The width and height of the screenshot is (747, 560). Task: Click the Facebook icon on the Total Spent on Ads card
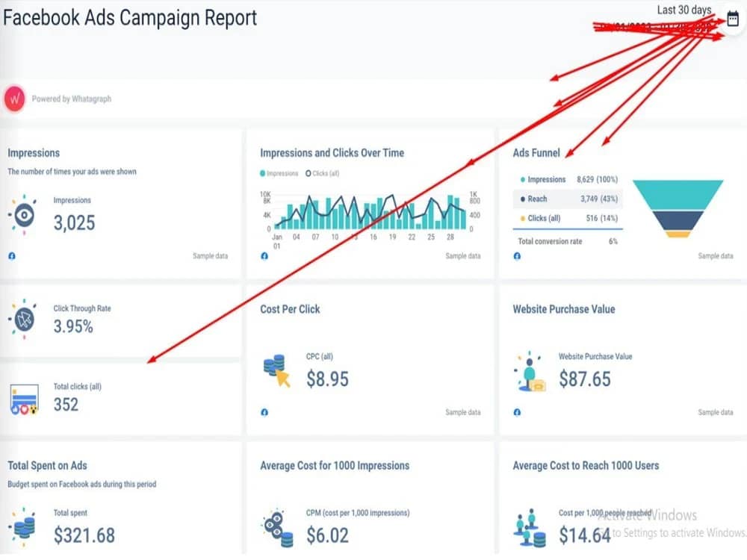[x=10, y=559]
